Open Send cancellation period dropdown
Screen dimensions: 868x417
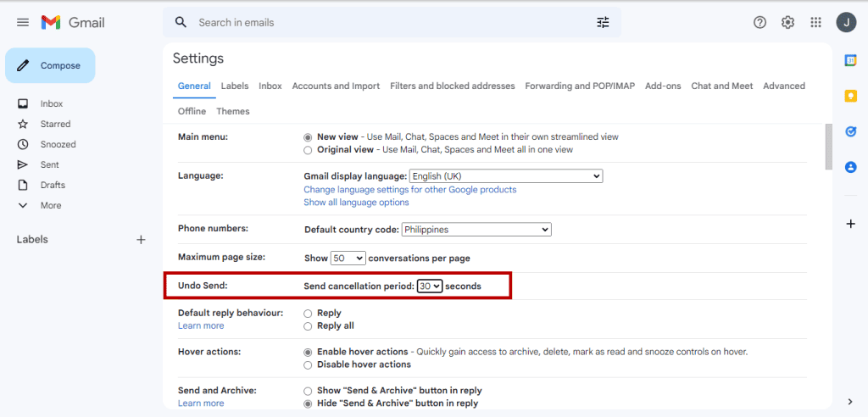[x=430, y=286]
